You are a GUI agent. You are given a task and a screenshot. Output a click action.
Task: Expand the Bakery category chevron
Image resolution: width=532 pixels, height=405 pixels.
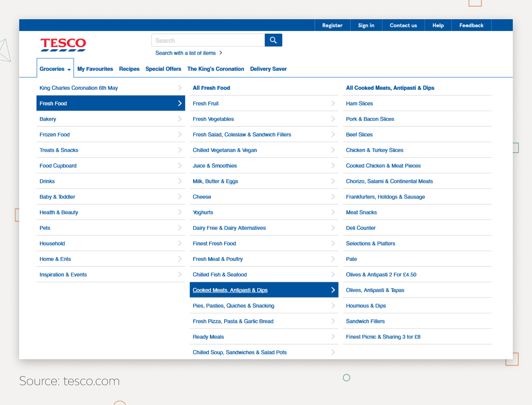[x=180, y=119]
